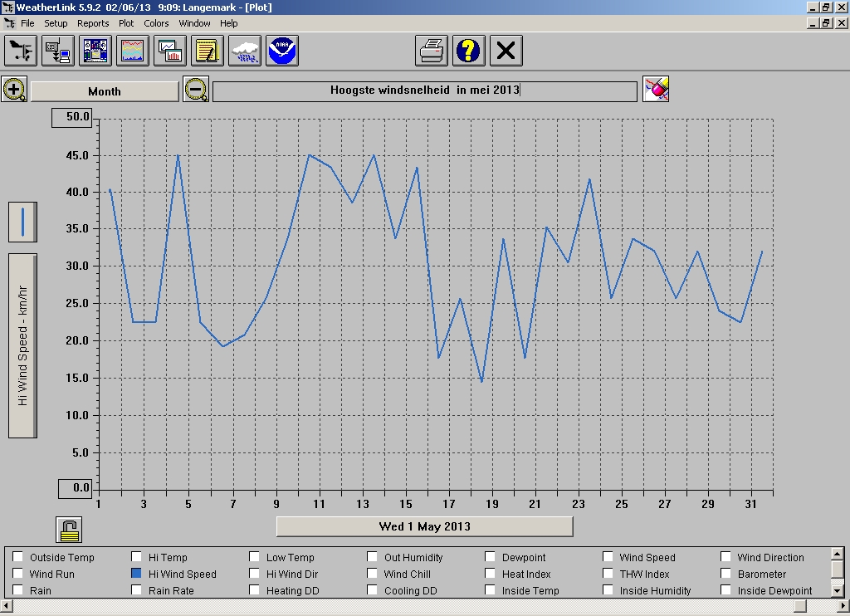Enable the Heating DD checkbox
The height and width of the screenshot is (616, 850).
(x=254, y=590)
